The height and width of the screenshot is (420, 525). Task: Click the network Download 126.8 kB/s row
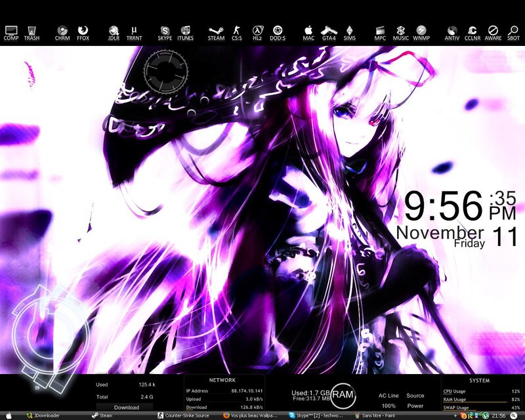[224, 408]
